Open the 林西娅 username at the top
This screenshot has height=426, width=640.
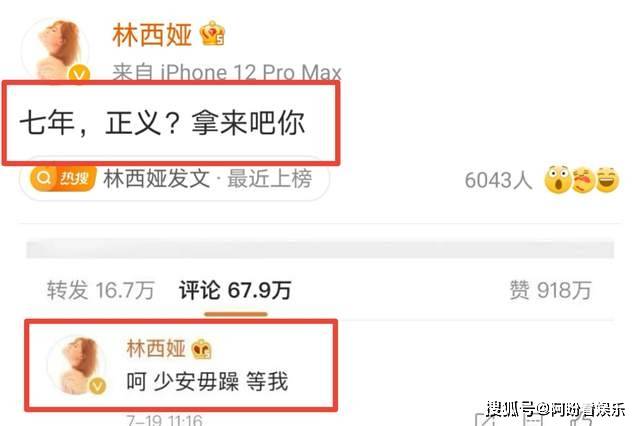[152, 35]
